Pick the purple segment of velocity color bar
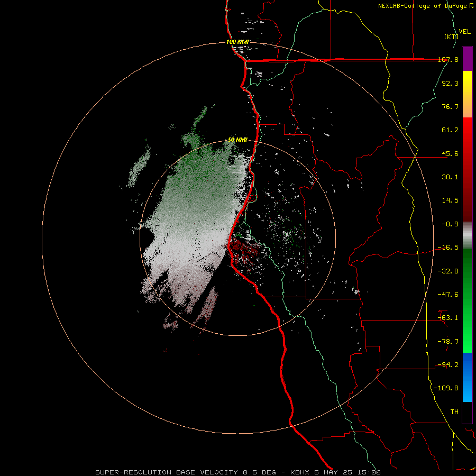 point(467,59)
